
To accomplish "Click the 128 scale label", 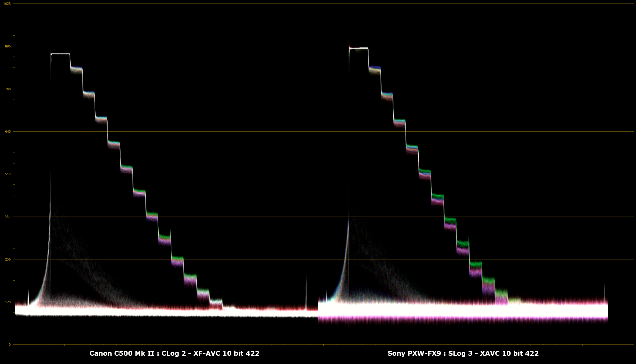I will coord(8,302).
